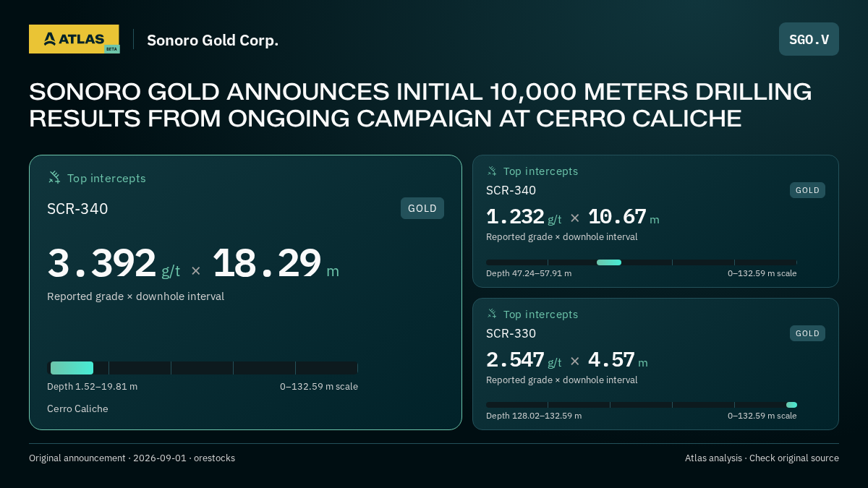Click the SCR-330 hole label
This screenshot has width=868, height=488.
[511, 333]
